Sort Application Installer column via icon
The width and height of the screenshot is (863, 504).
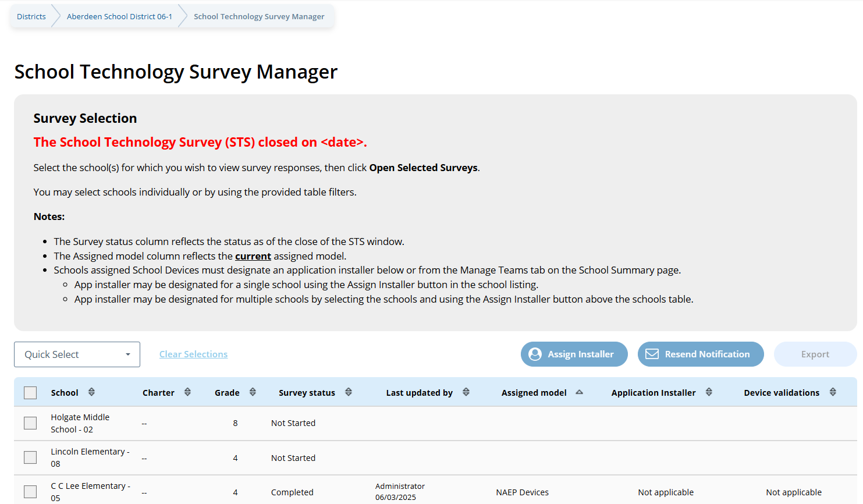point(709,392)
